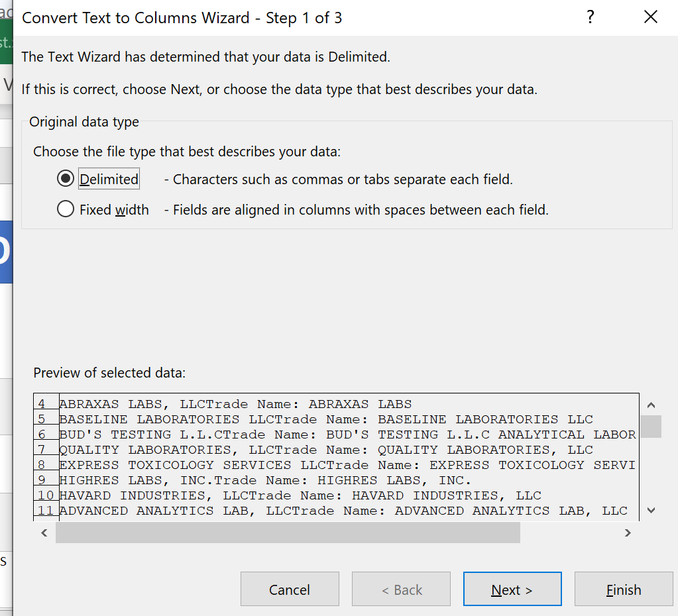Select the QUALITY LABORATORIES preview line
678x616 pixels.
pyautogui.click(x=325, y=450)
